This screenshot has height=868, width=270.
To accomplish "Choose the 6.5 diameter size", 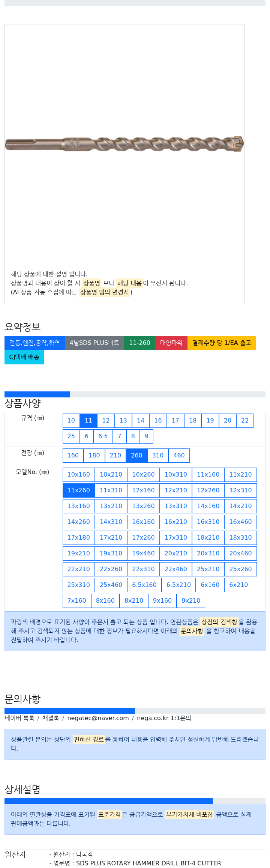I will coord(103,436).
